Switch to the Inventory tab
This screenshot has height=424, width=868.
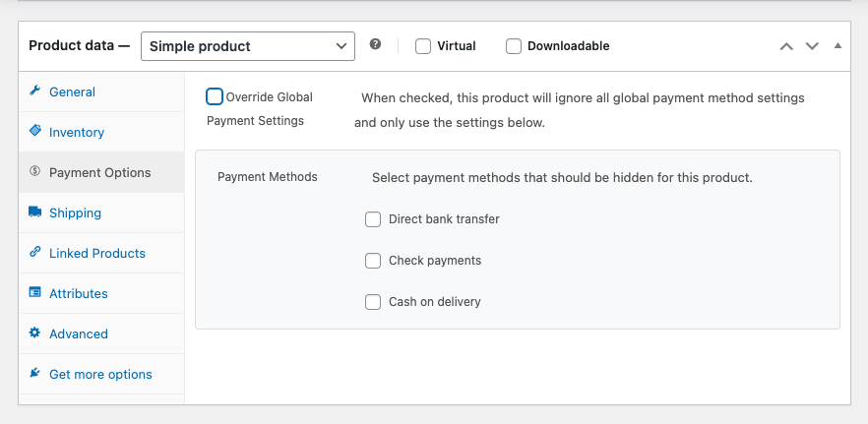point(77,132)
